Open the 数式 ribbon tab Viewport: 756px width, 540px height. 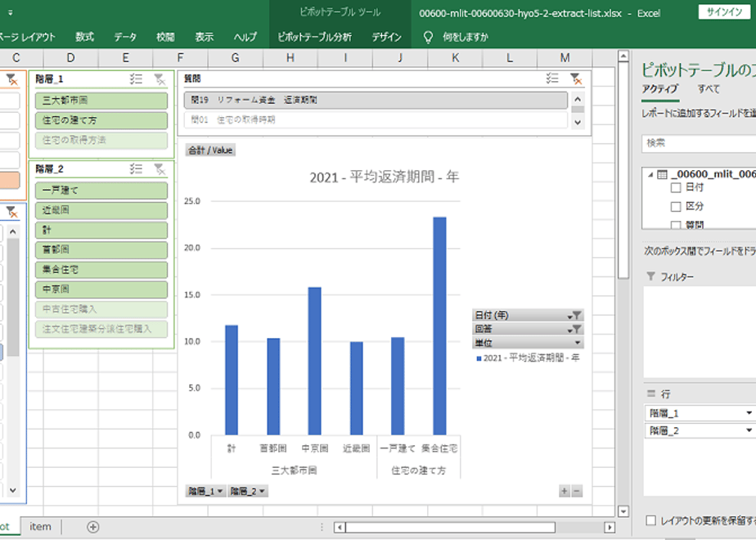pos(85,37)
